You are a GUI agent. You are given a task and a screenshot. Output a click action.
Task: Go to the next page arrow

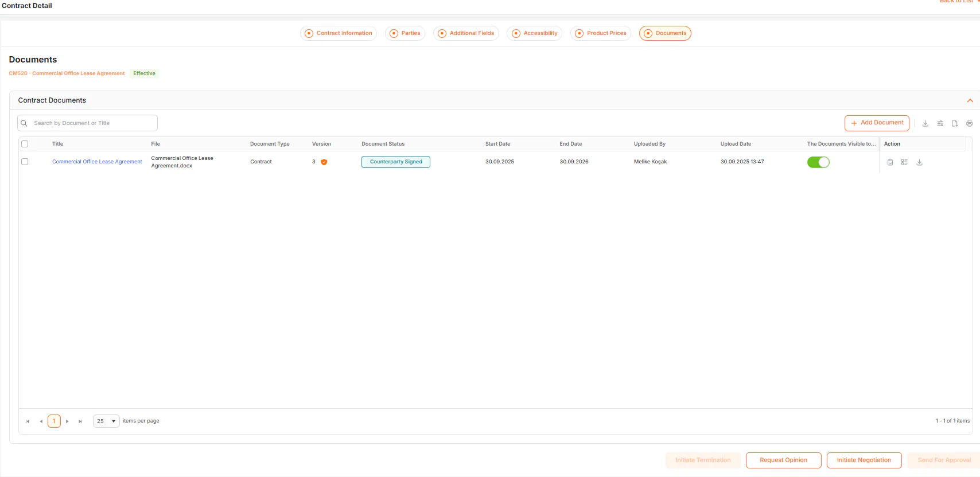67,421
